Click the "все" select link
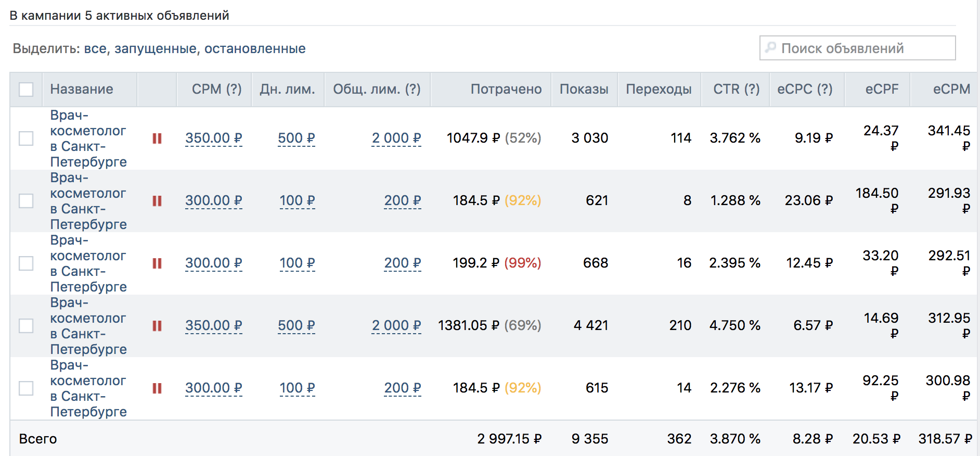The height and width of the screenshot is (456, 980). coord(95,49)
